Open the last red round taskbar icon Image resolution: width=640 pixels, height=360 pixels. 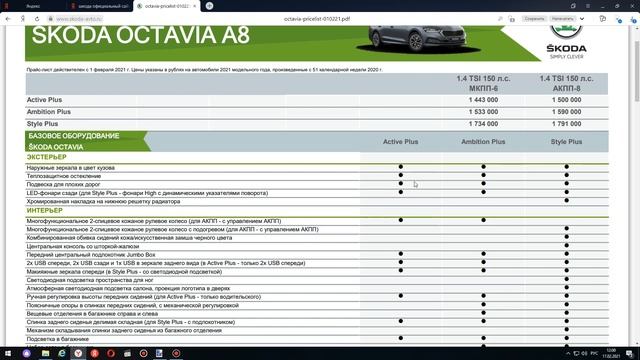tap(176, 353)
